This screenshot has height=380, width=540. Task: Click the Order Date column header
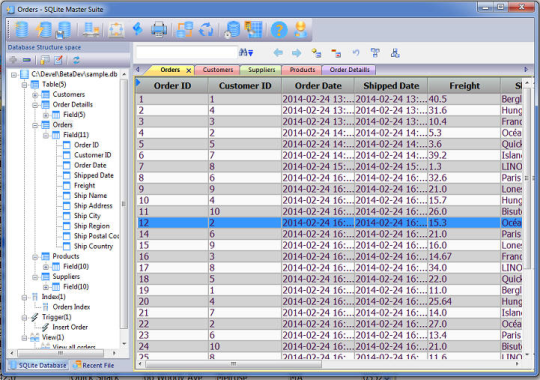318,85
